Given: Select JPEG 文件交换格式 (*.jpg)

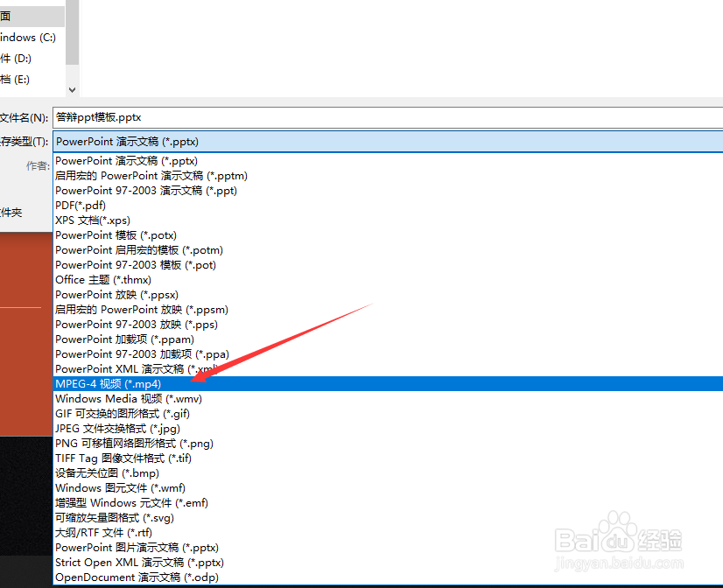Looking at the screenshot, I should 388,429.
